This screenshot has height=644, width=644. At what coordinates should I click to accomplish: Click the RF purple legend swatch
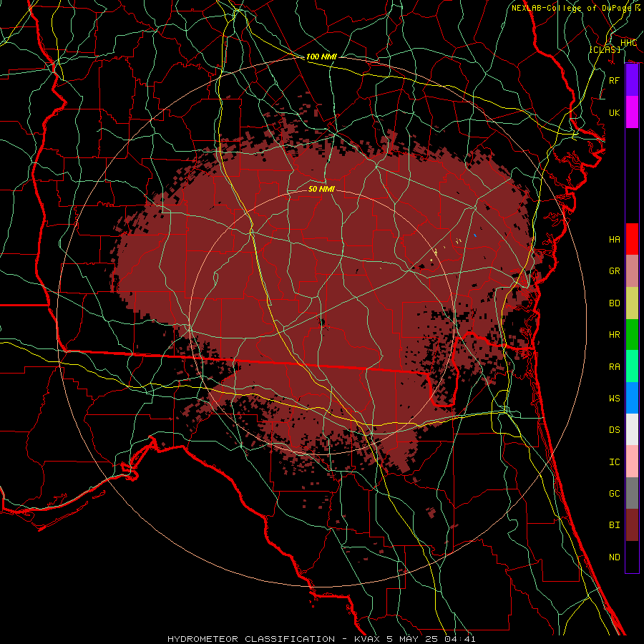pyautogui.click(x=632, y=80)
